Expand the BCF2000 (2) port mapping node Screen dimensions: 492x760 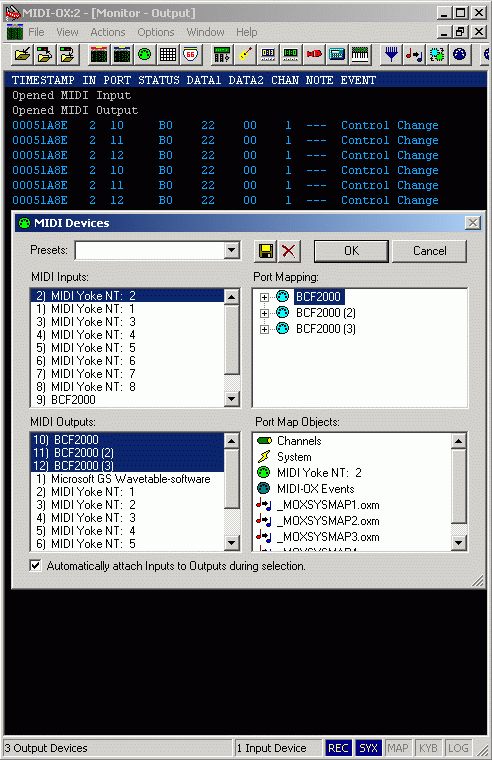point(264,313)
